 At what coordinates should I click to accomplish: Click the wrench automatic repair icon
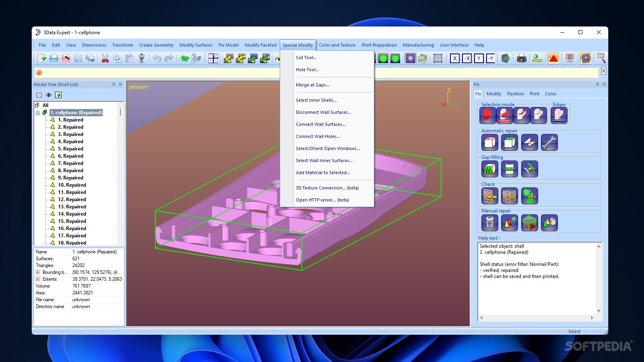[x=549, y=142]
